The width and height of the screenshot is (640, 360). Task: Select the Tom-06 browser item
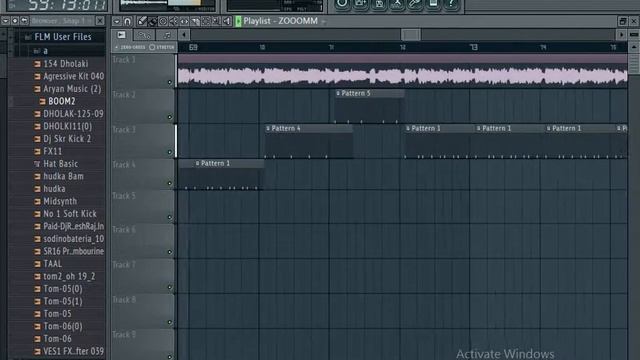click(x=57, y=339)
